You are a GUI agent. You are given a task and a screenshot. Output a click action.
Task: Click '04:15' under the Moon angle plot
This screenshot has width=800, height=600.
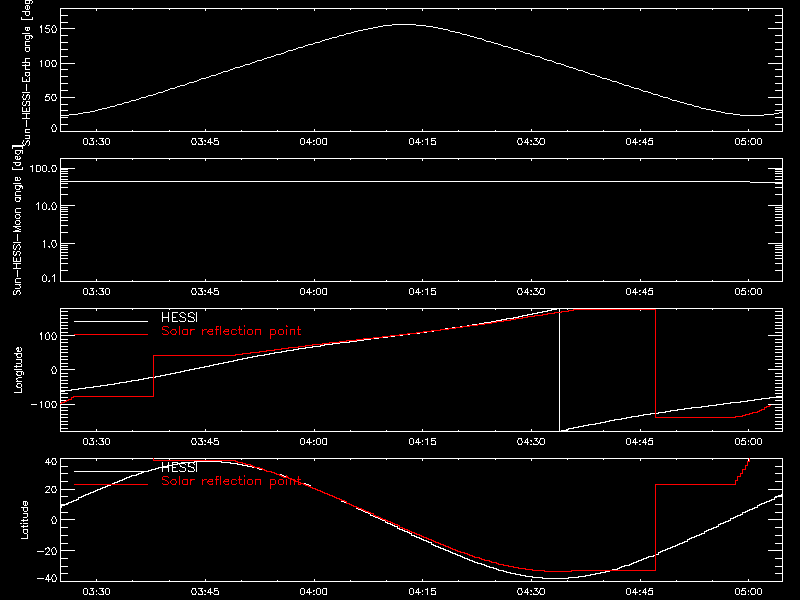click(x=422, y=292)
